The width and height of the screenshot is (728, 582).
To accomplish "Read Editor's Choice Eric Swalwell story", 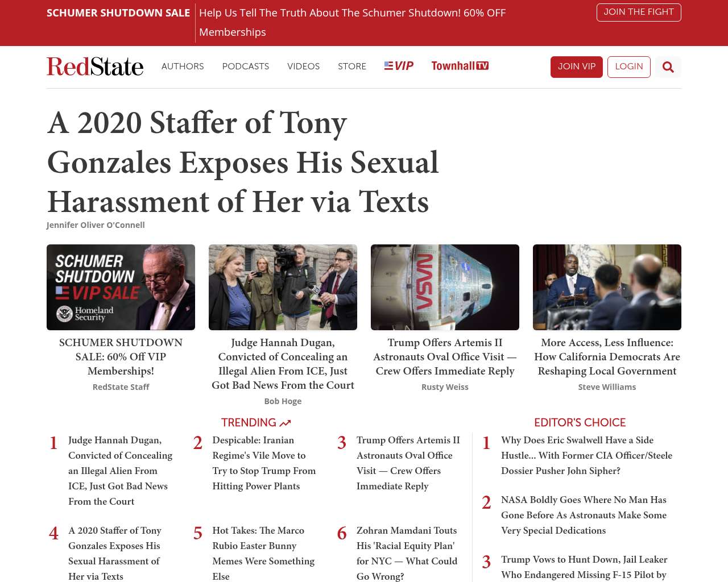I will click(x=586, y=455).
